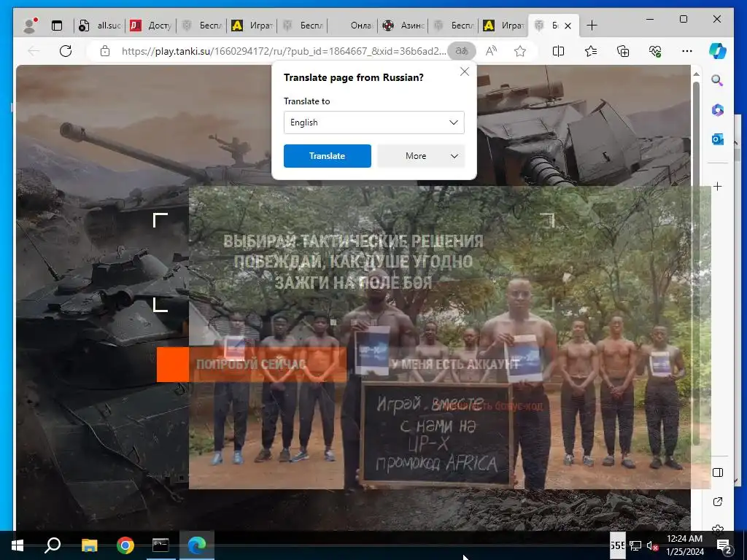The height and width of the screenshot is (560, 747).
Task: Switch to the Досту tab
Action: pyautogui.click(x=150, y=26)
